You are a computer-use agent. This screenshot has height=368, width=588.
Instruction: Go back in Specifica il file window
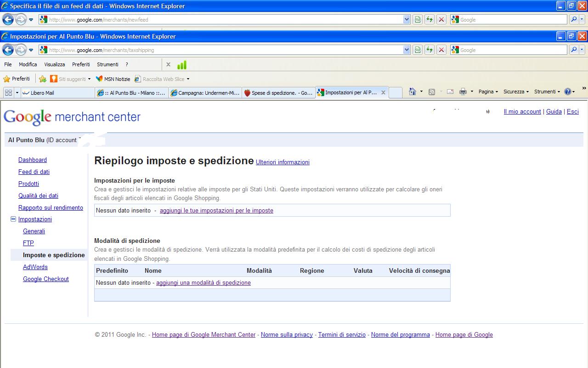pyautogui.click(x=8, y=19)
